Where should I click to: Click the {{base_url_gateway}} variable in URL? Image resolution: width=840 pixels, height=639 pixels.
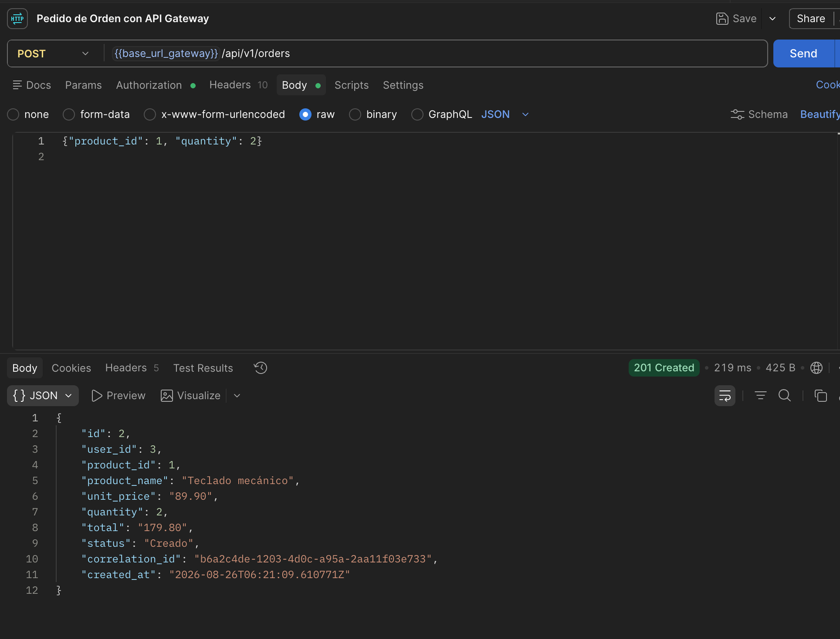click(166, 54)
